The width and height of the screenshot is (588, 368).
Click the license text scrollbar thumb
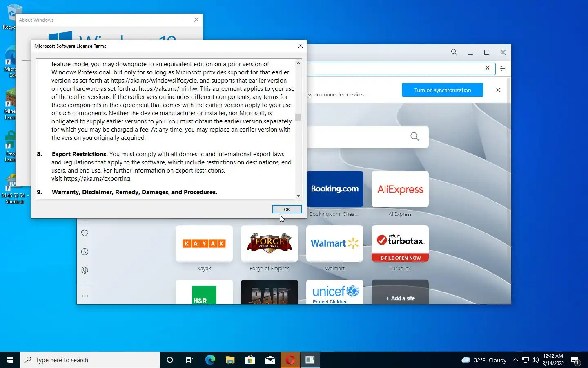tap(298, 117)
